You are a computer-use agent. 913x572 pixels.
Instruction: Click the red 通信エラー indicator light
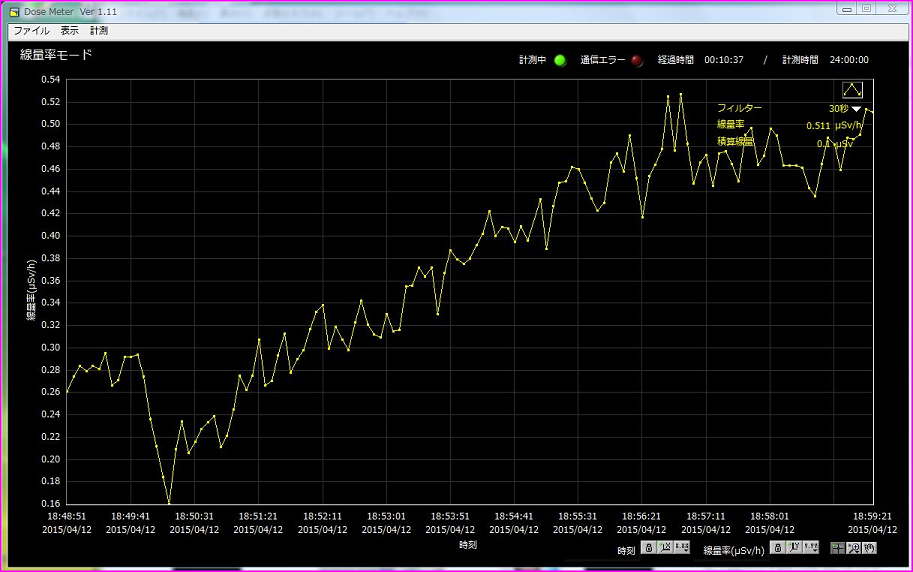point(637,60)
